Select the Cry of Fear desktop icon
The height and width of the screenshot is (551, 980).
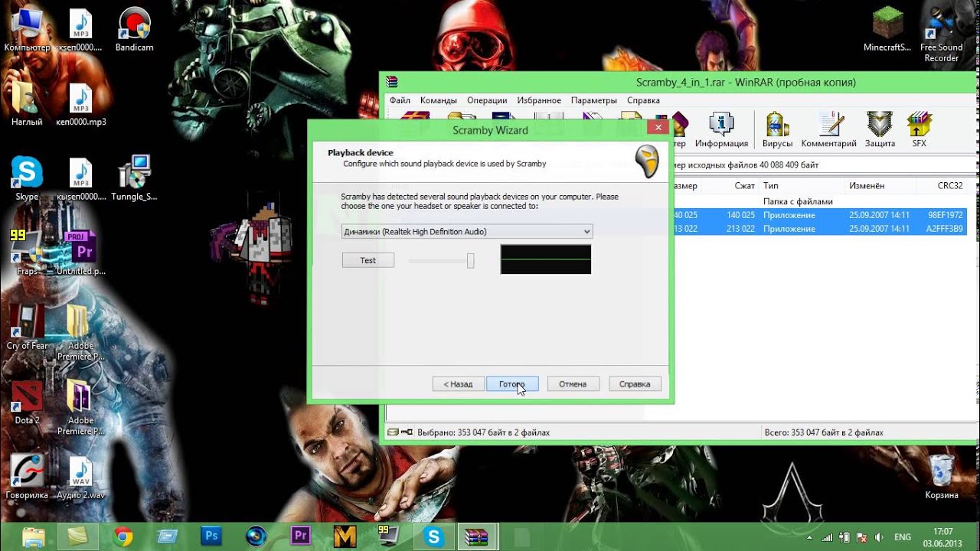pyautogui.click(x=27, y=328)
